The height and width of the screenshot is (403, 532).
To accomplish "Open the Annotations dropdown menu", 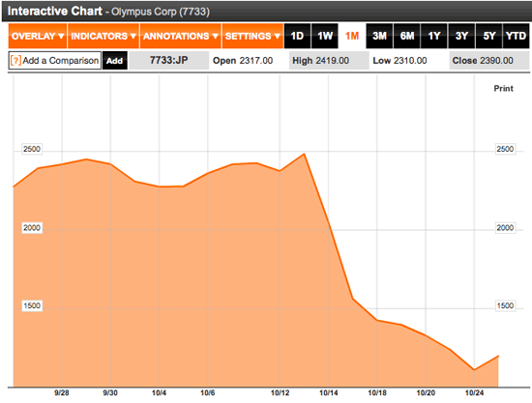I will point(181,36).
